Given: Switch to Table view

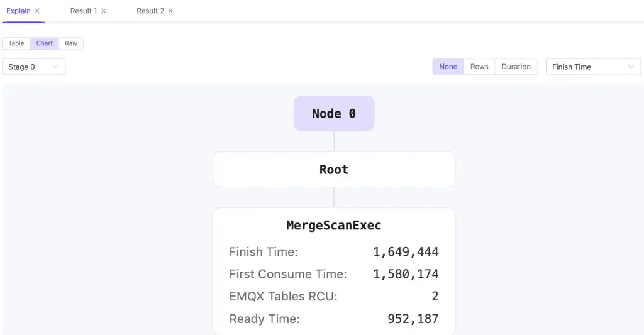Looking at the screenshot, I should pos(16,43).
